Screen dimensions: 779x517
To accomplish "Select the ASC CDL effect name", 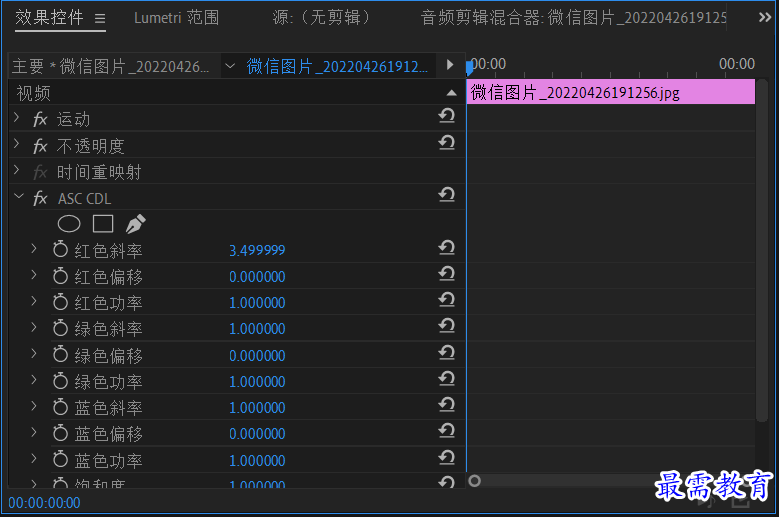I will pyautogui.click(x=84, y=199).
